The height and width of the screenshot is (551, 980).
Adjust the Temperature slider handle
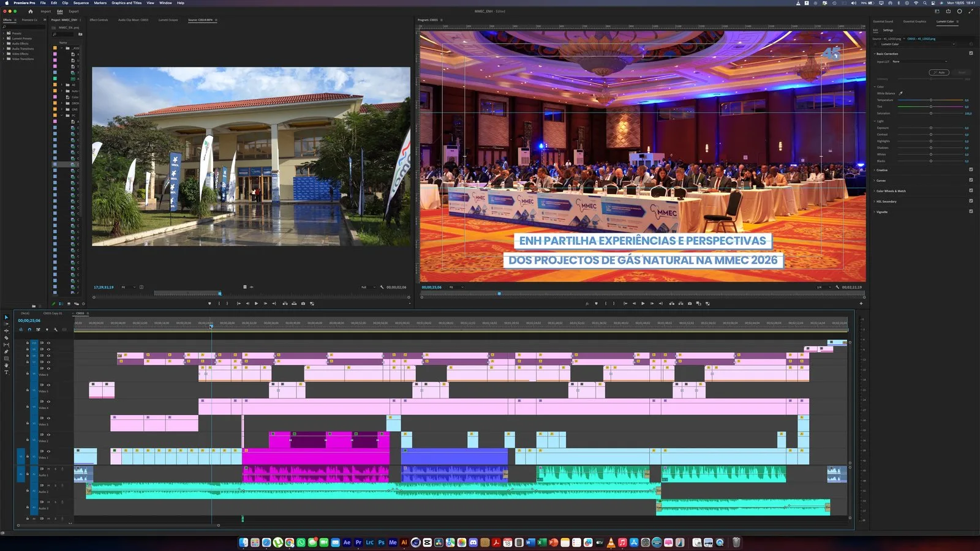pos(931,100)
